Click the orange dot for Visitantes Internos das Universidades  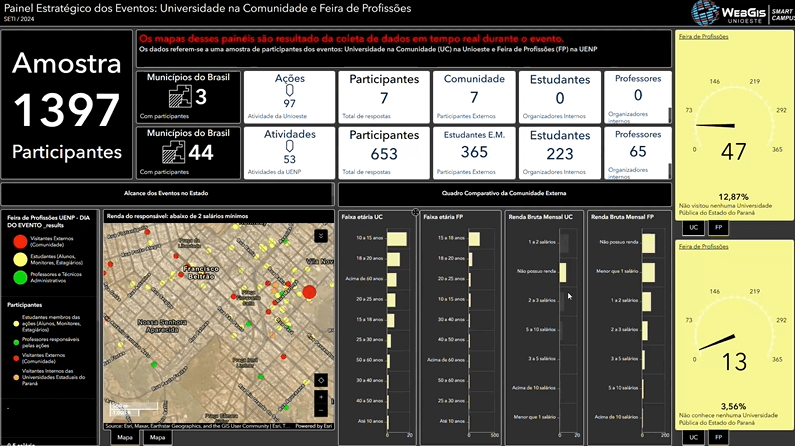click(x=16, y=377)
